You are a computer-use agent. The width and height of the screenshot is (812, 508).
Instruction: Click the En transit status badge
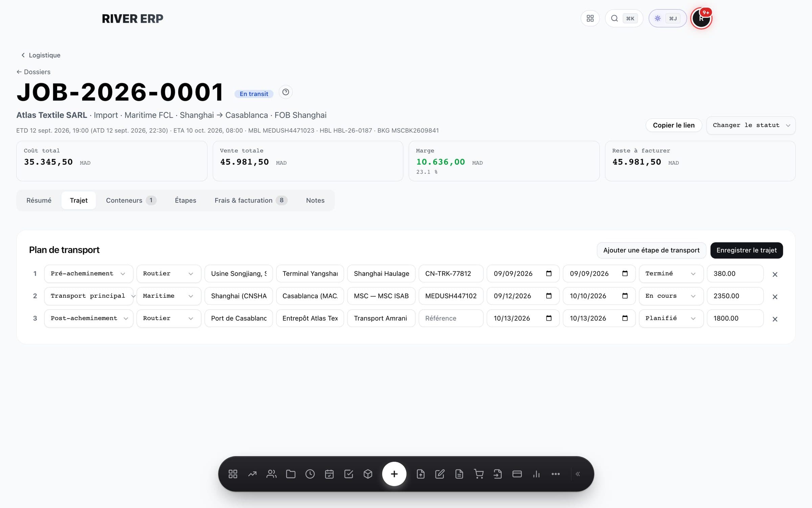point(254,94)
